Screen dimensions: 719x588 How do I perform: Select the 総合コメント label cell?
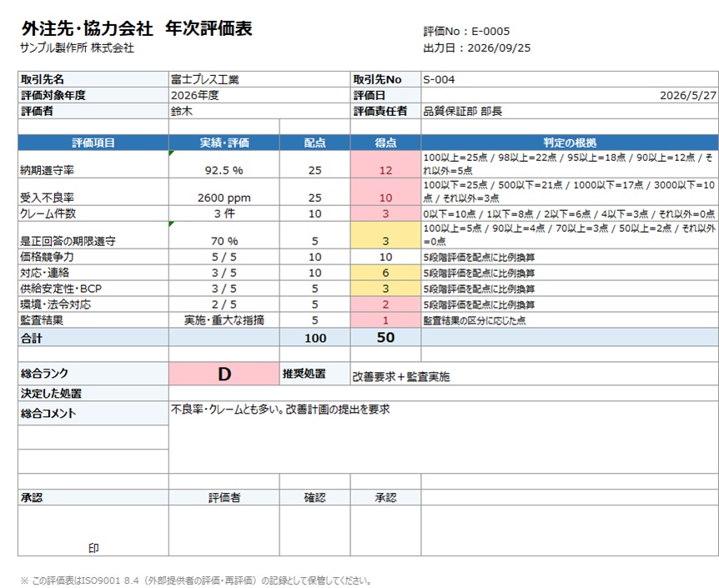pos(93,413)
